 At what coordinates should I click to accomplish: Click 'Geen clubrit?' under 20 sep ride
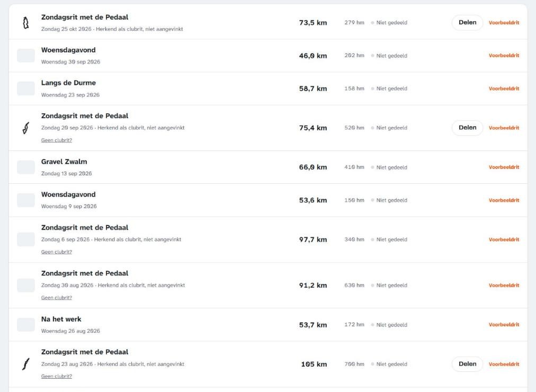(x=56, y=140)
